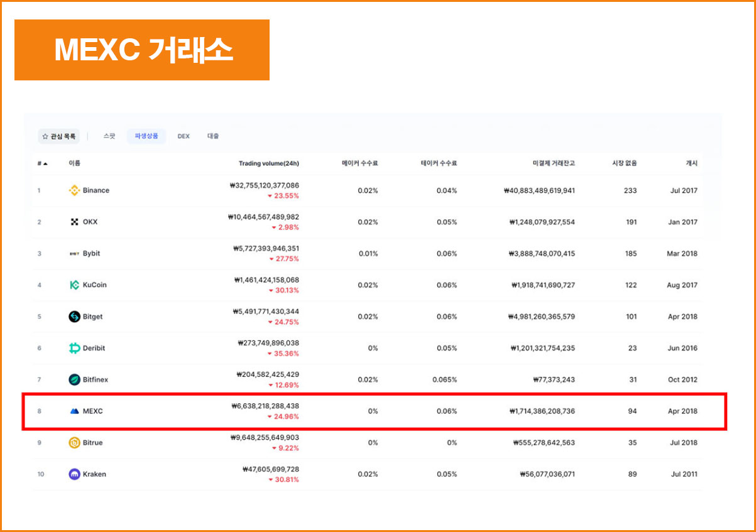Select OKX volume ₩10,464,567,489,982
Viewport: 756px width, 532px height.
pos(264,217)
